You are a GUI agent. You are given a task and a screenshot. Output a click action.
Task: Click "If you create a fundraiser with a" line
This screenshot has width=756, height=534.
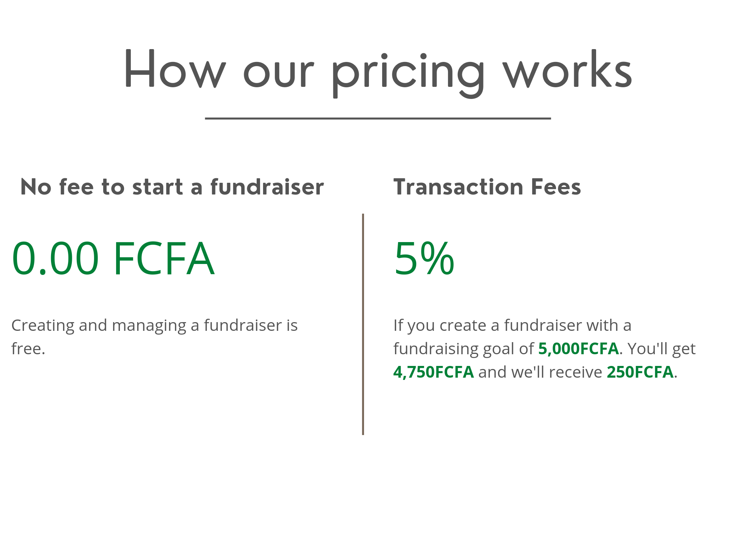click(x=512, y=326)
